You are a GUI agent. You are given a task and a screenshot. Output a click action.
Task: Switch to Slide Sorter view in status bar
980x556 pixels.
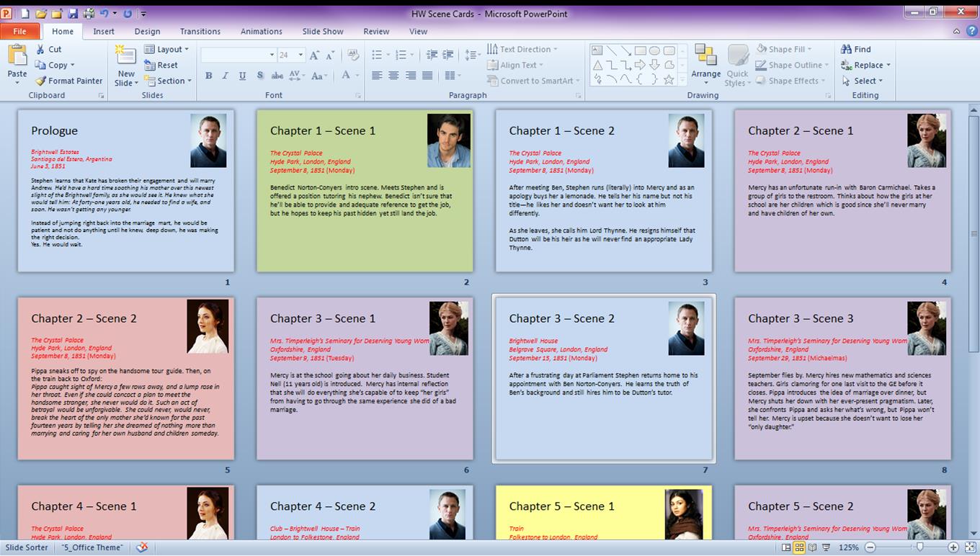tap(799, 548)
